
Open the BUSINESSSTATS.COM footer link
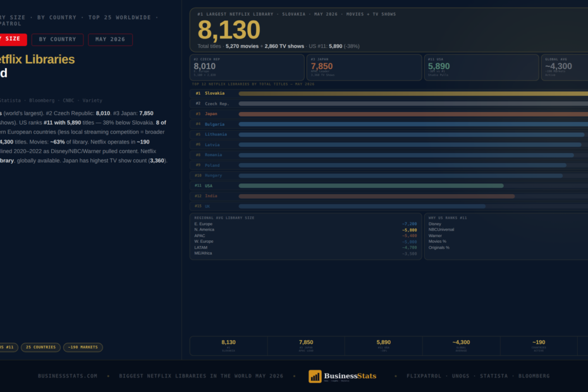[68, 376]
